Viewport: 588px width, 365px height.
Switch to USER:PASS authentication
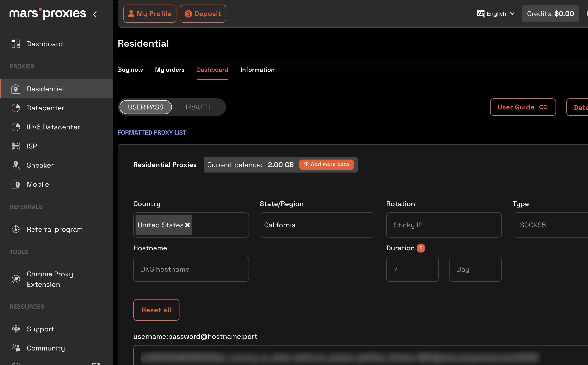(x=146, y=107)
